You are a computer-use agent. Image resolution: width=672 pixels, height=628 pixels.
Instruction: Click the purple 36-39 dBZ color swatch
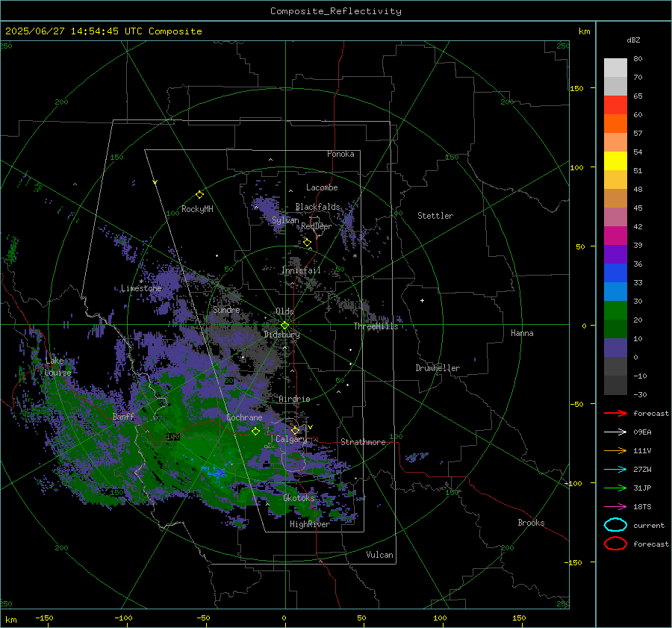[x=615, y=255]
